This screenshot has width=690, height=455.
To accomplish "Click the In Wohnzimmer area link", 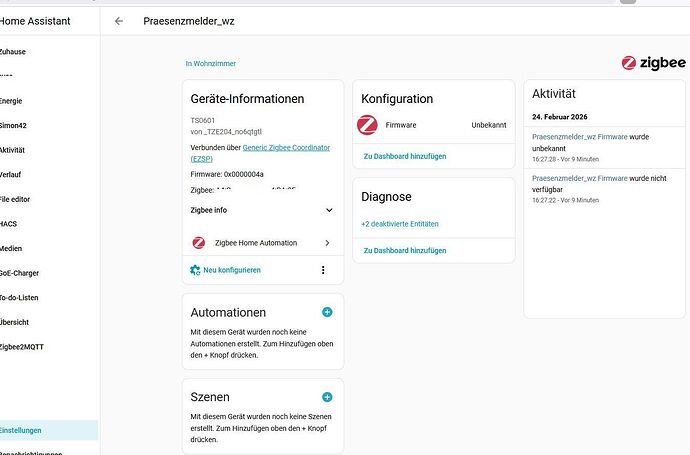I will pos(210,63).
